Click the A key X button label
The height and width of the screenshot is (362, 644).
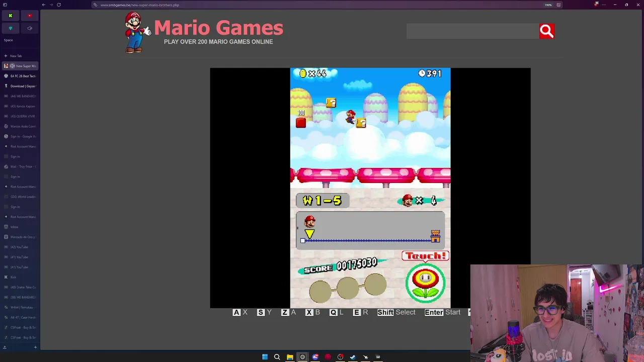click(240, 312)
